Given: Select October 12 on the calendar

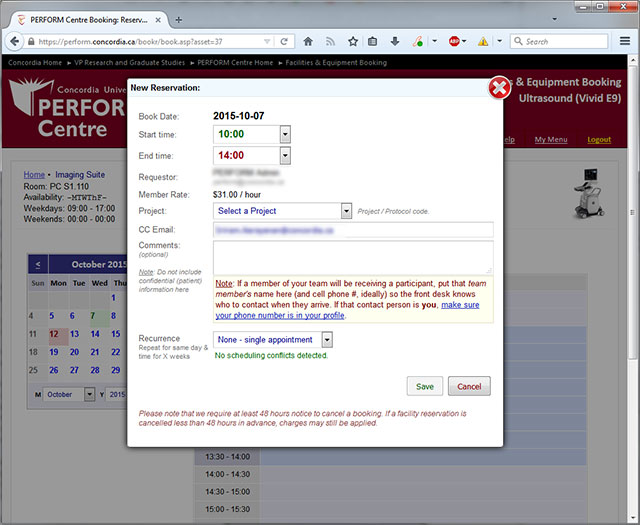Looking at the screenshot, I should pyautogui.click(x=54, y=333).
